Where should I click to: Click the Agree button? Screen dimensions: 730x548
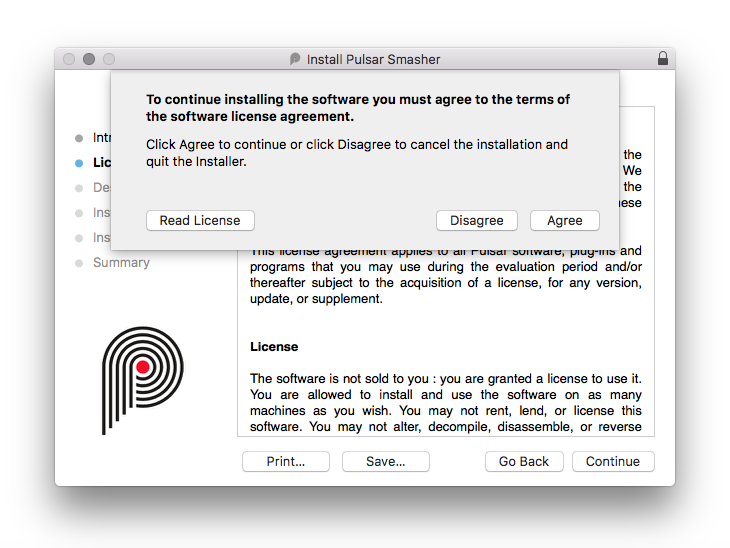(x=564, y=220)
